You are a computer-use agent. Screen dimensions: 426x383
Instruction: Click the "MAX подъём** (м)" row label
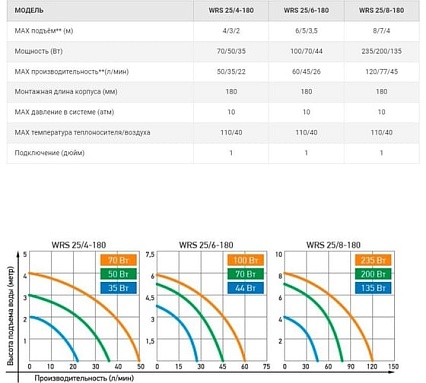point(44,31)
